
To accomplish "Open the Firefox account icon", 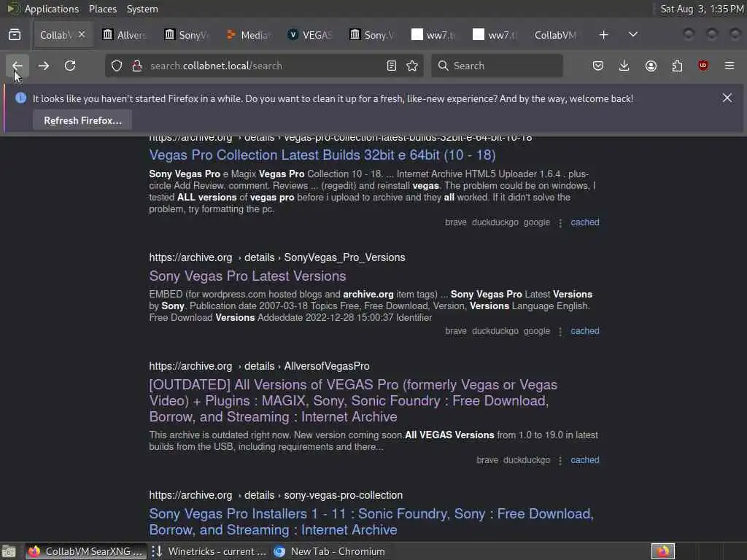I will click(x=651, y=66).
